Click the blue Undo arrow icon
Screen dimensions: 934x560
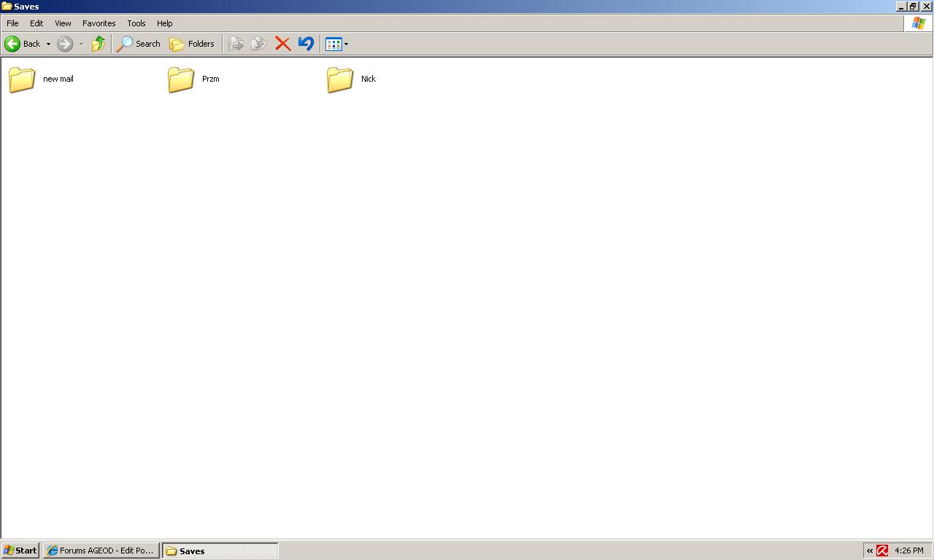click(306, 44)
